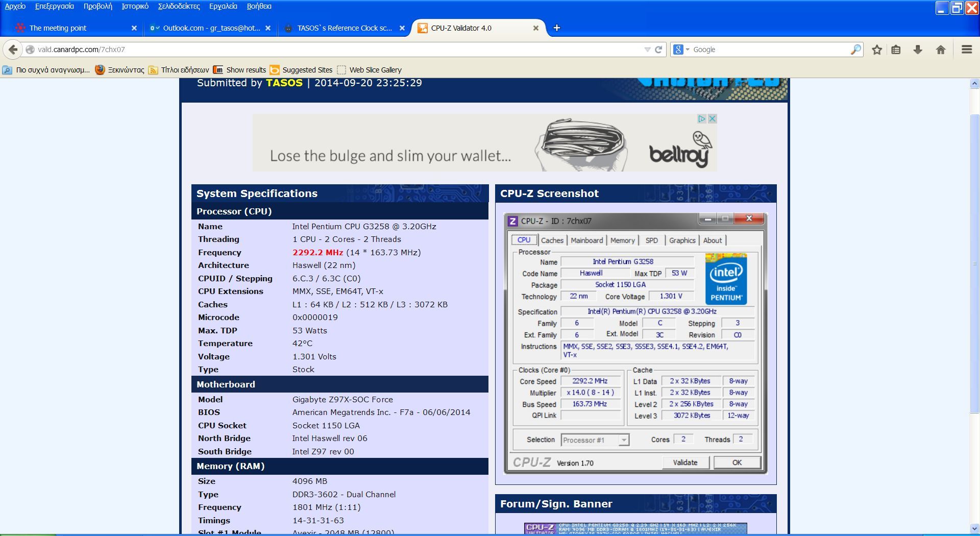Close the CPU-Z Validator 4.0 tab

tap(536, 28)
